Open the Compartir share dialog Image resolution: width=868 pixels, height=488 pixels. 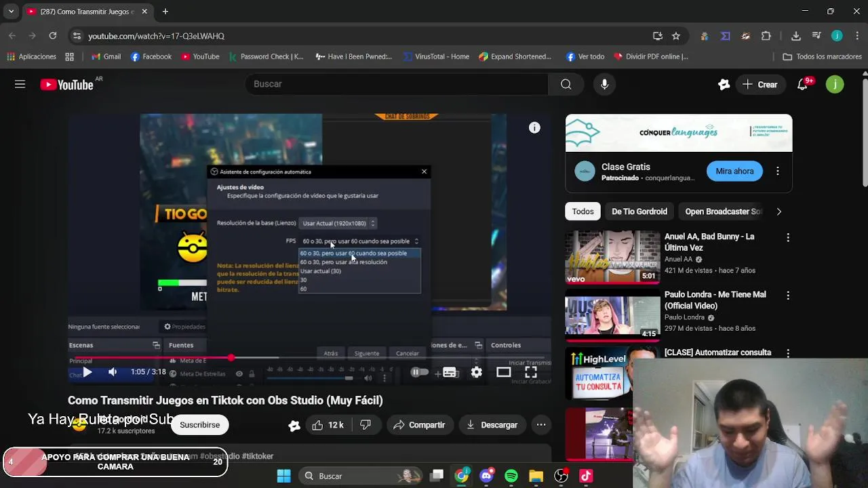419,425
